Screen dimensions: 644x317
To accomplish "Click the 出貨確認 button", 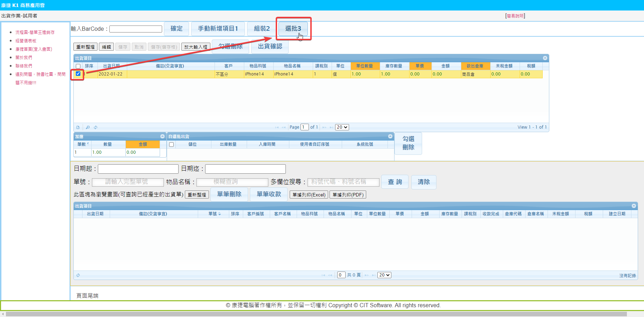I will (270, 46).
